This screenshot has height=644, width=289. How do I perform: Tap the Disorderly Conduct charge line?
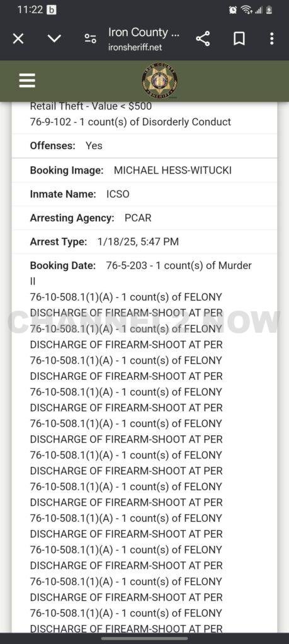(130, 121)
